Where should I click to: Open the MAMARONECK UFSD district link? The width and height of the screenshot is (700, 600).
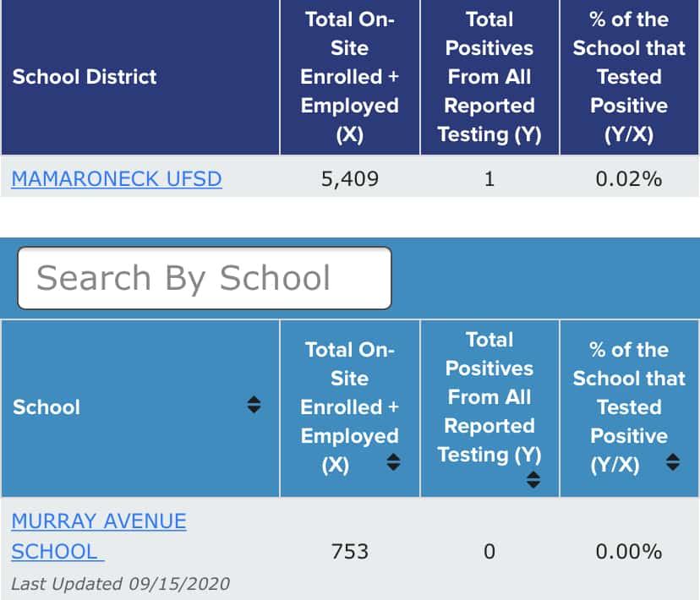[x=117, y=179]
